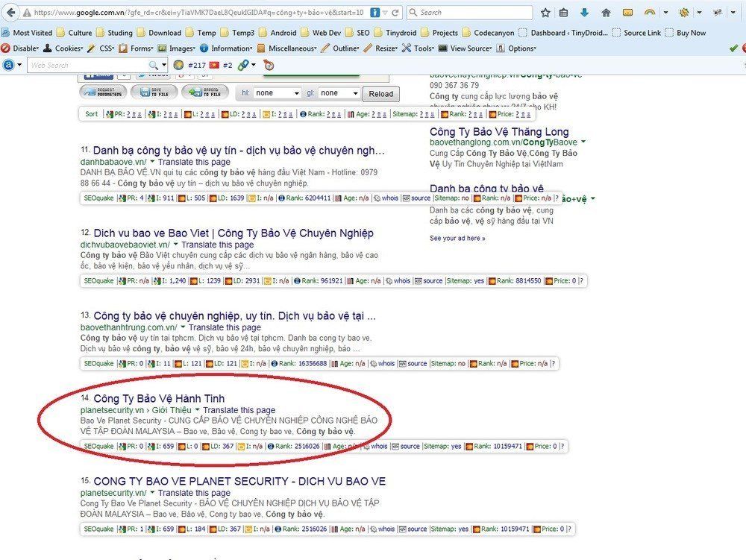The height and width of the screenshot is (560, 746).
Task: Click the Reload button in SEOquake bar
Action: (381, 94)
